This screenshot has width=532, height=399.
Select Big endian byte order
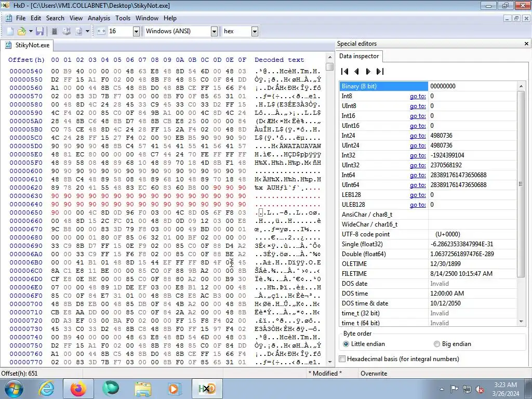pos(453,344)
